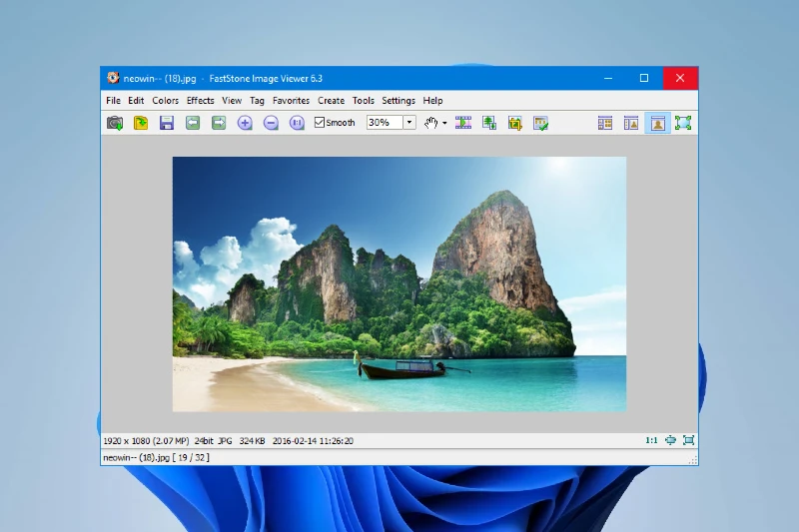Save the image with the floppy icon
This screenshot has width=799, height=532.
tap(167, 123)
